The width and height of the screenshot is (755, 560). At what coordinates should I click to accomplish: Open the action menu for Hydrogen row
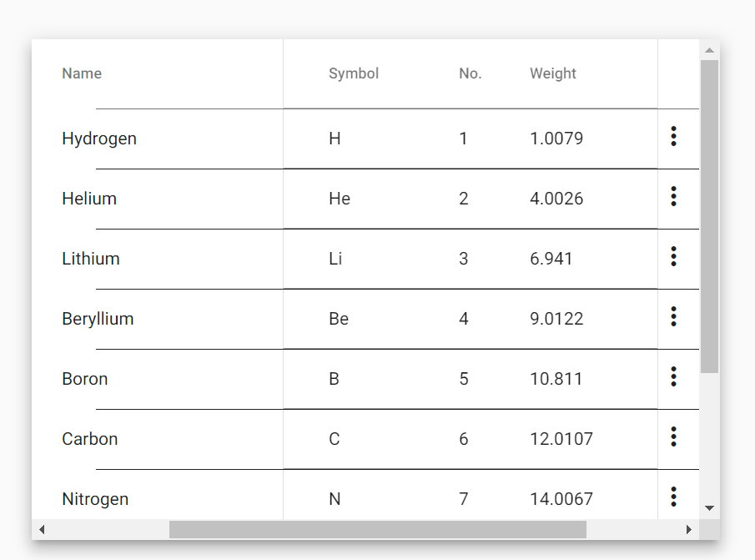click(673, 138)
